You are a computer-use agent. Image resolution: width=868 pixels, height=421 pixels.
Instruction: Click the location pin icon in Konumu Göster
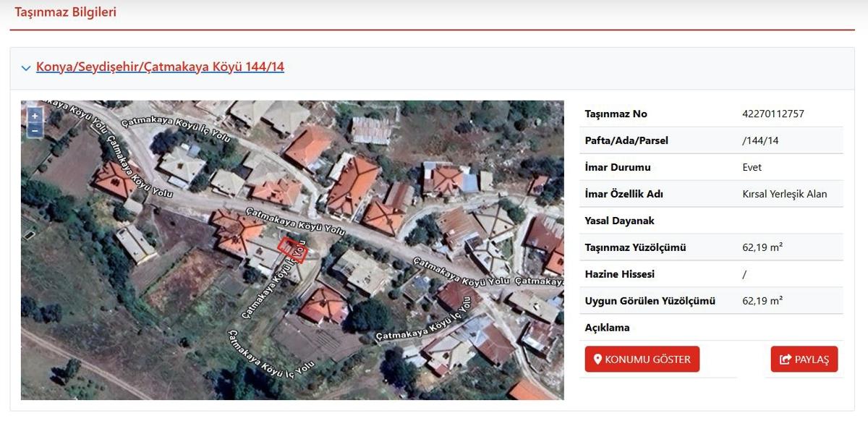[597, 360]
